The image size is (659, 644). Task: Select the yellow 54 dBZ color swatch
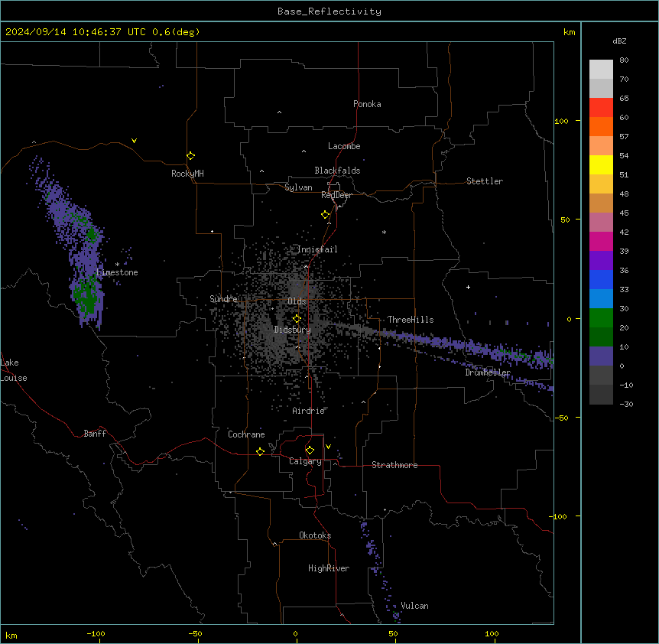(x=601, y=164)
